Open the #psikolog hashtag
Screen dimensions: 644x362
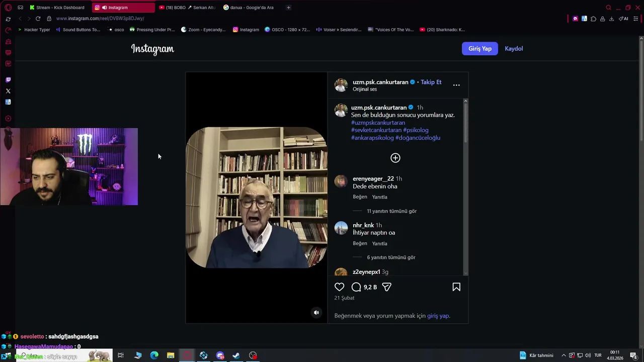(x=416, y=130)
